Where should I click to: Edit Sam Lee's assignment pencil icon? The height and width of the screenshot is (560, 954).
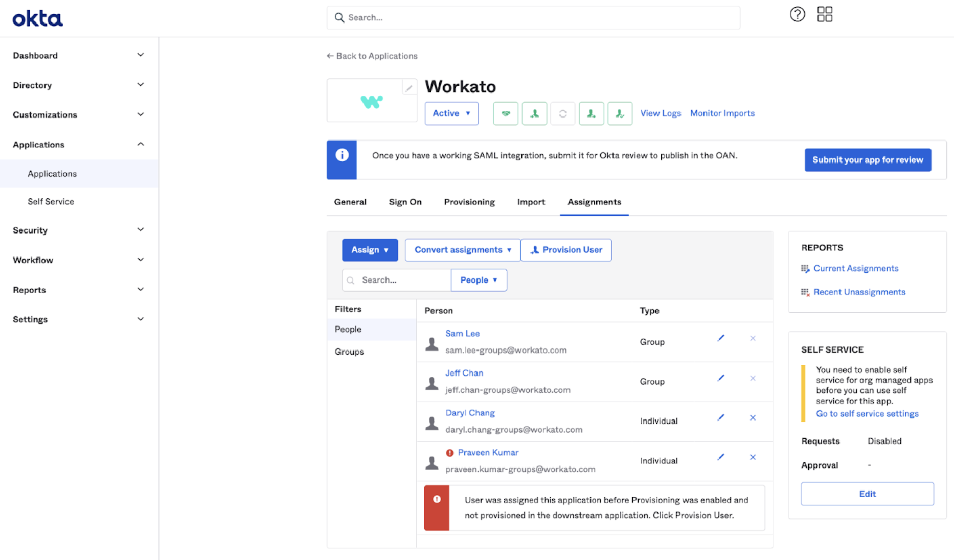[720, 338]
